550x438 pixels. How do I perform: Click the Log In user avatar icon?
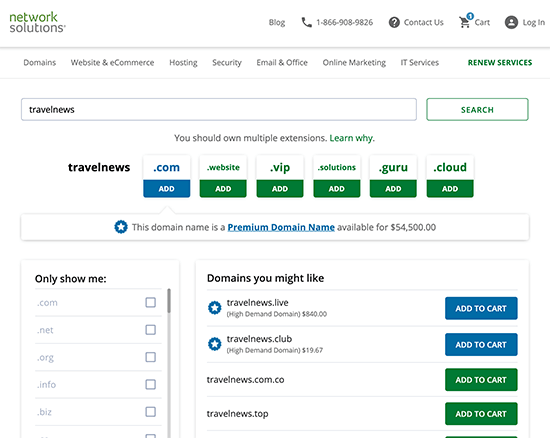(x=511, y=22)
